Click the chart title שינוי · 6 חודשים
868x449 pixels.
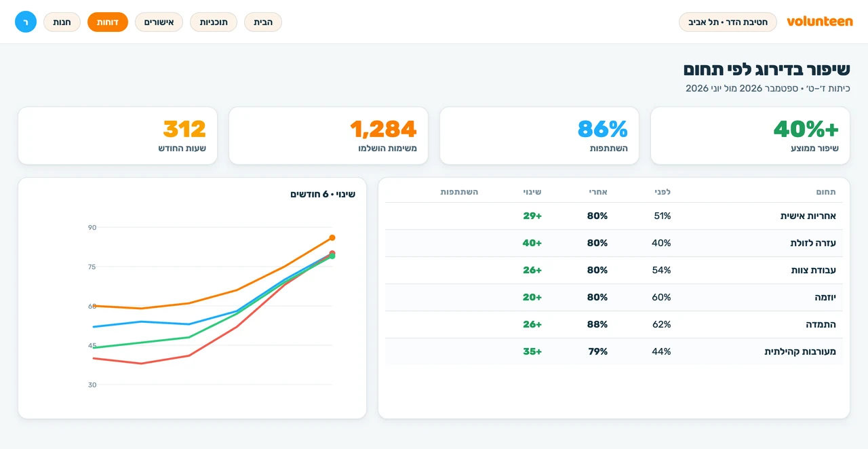pos(323,195)
